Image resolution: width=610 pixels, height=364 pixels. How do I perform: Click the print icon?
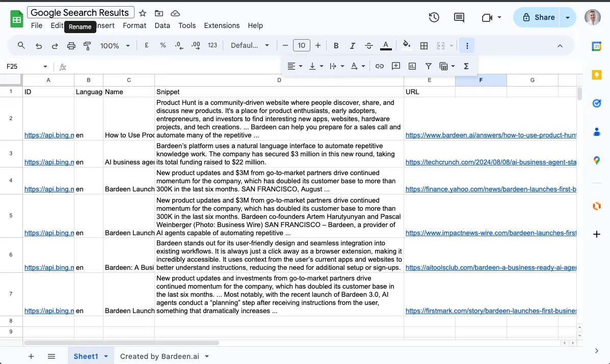click(71, 45)
